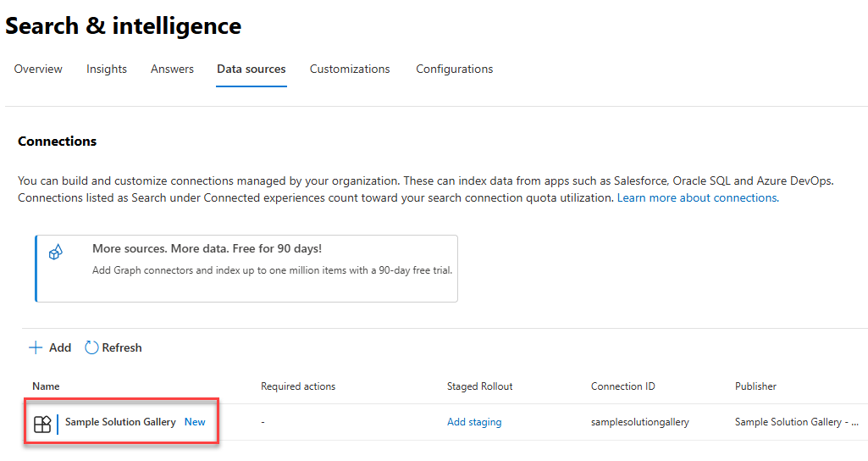Open the More sources free trial banner heading
This screenshot has height=461, width=868.
click(x=207, y=248)
